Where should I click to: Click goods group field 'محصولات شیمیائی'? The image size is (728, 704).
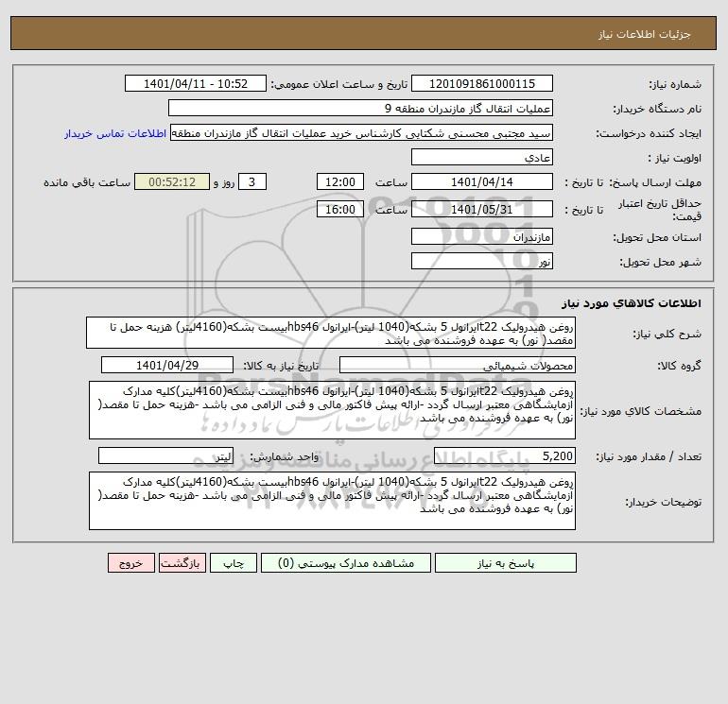pyautogui.click(x=458, y=365)
